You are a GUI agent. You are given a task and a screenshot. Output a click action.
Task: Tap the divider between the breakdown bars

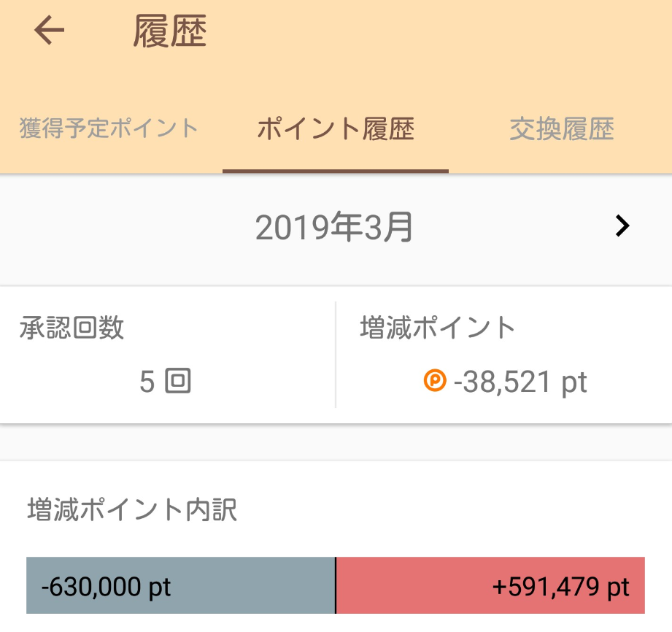coord(336,585)
